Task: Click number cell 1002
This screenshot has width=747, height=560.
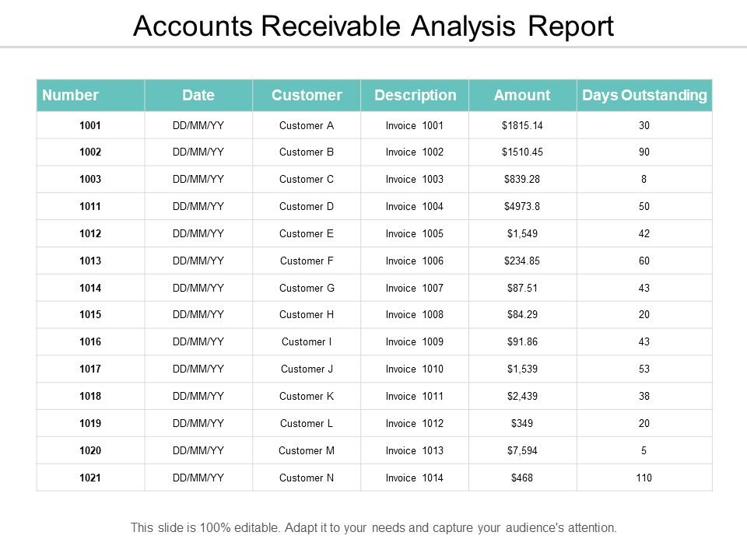Action: (x=90, y=152)
